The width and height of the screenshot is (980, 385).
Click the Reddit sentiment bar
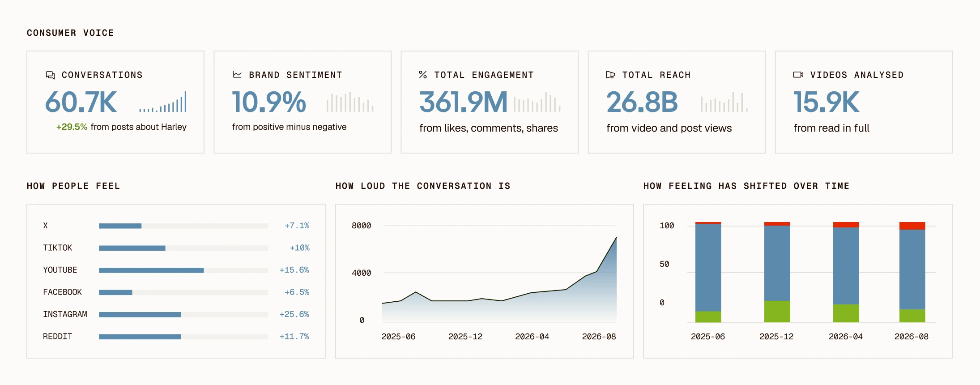click(183, 337)
